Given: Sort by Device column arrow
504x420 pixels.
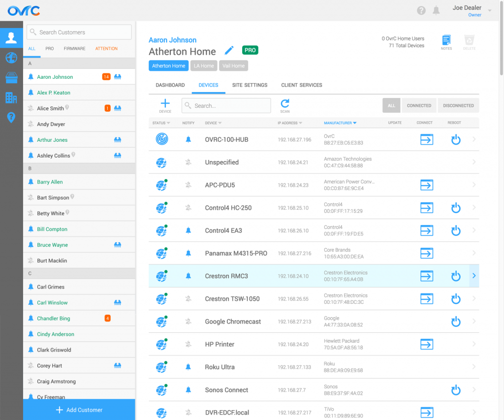Looking at the screenshot, I should [x=220, y=123].
